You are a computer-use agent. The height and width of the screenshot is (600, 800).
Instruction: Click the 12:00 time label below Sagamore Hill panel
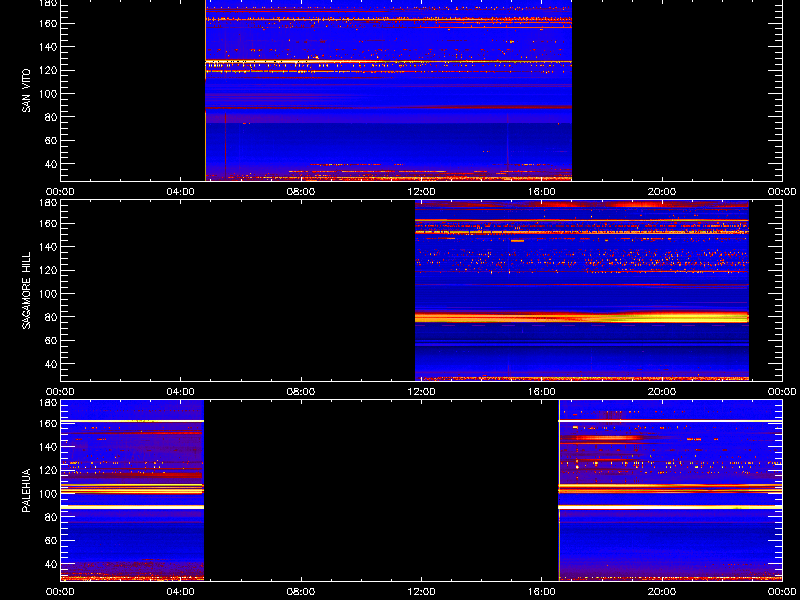421,392
